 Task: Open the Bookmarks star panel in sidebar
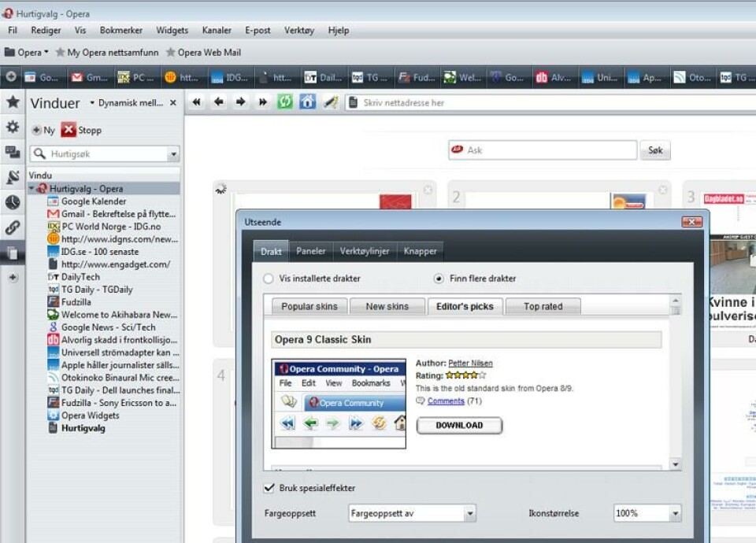coord(13,102)
